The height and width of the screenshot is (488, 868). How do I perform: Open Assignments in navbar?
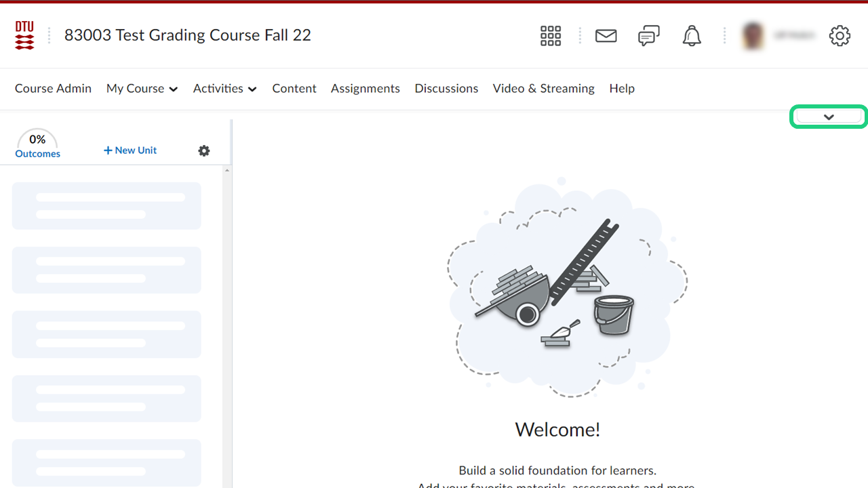click(x=366, y=89)
